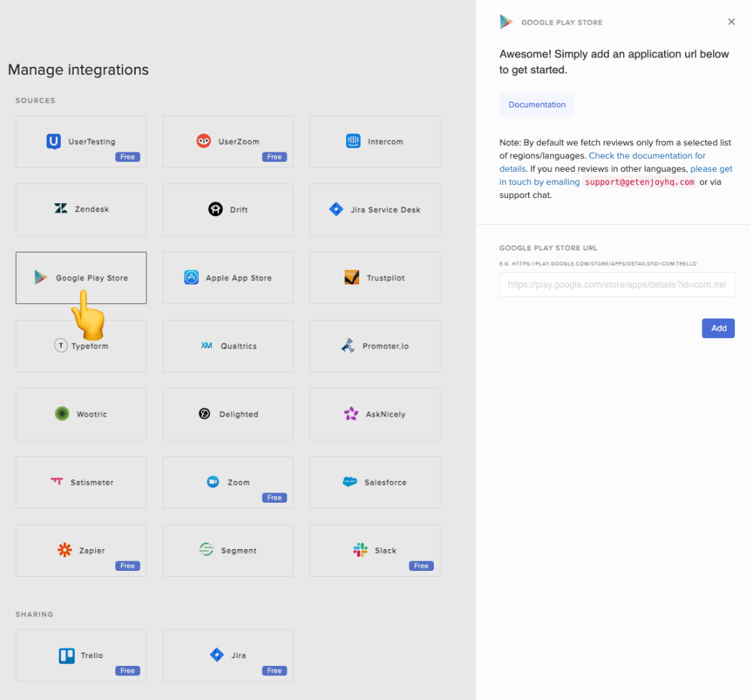
Task: Click the Apple App Store icon
Action: [x=192, y=277]
